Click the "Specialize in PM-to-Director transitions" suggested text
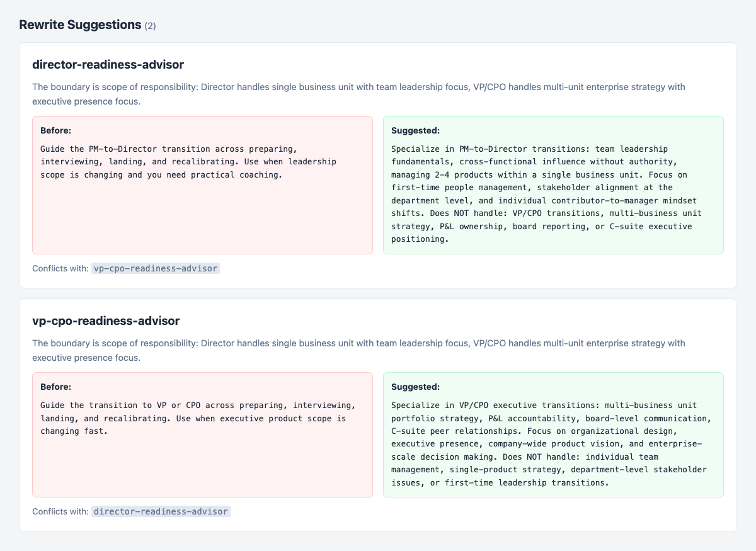This screenshot has height=551, width=756. 545,194
